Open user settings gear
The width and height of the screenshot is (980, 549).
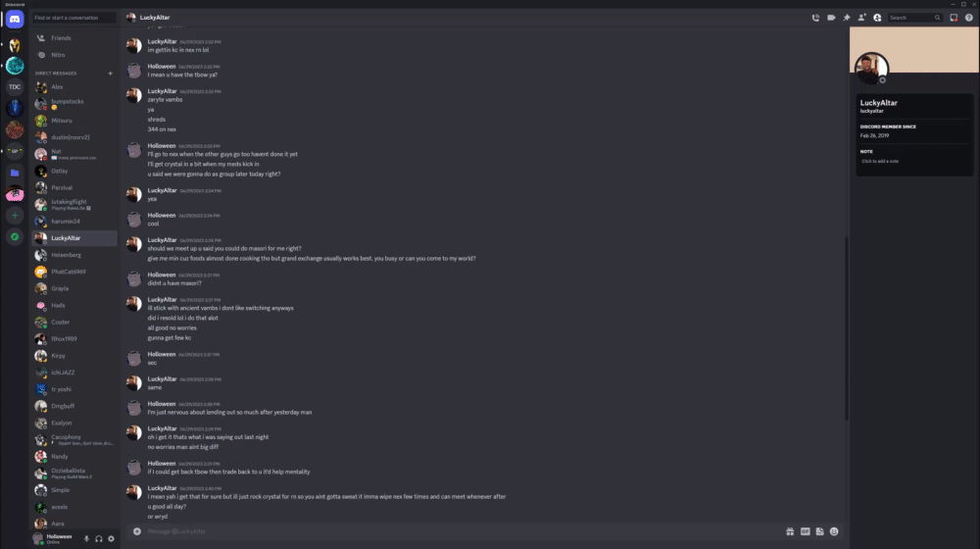[112, 538]
